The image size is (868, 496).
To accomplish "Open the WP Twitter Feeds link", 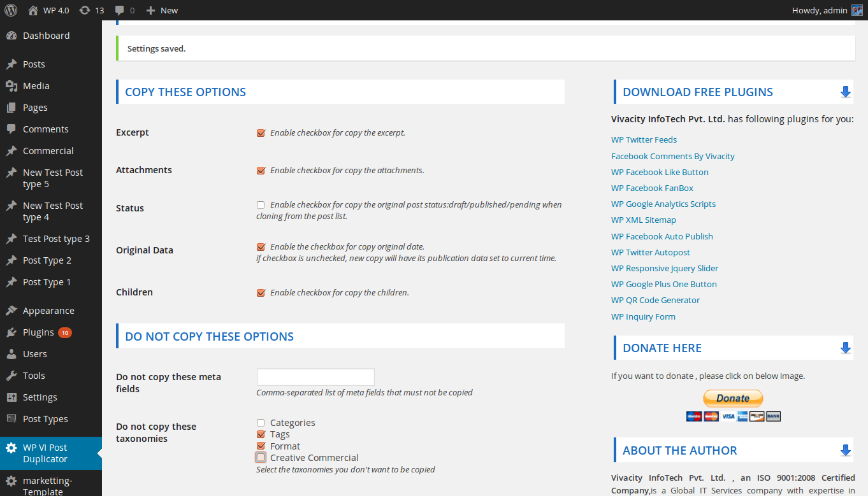I will 644,140.
